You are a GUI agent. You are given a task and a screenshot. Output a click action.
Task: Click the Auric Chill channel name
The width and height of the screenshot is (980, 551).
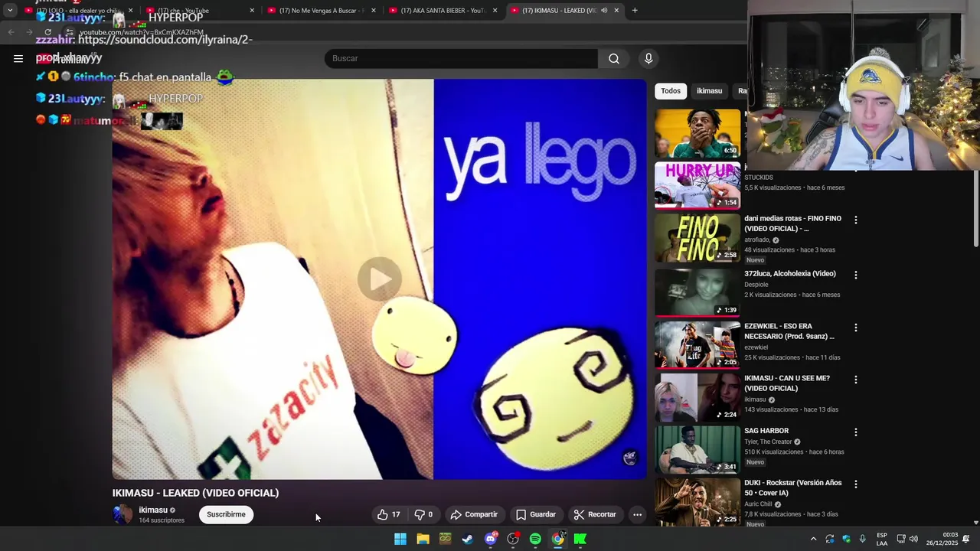[758, 504]
